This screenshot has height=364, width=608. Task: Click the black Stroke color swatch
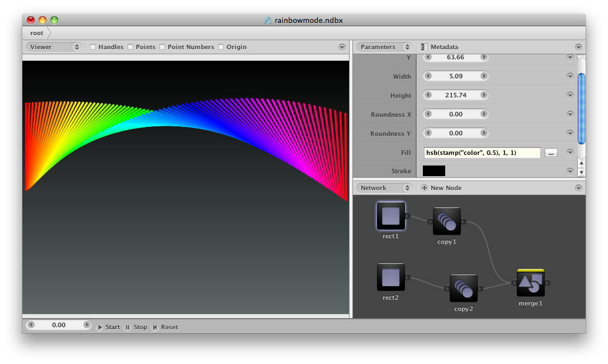pos(434,171)
